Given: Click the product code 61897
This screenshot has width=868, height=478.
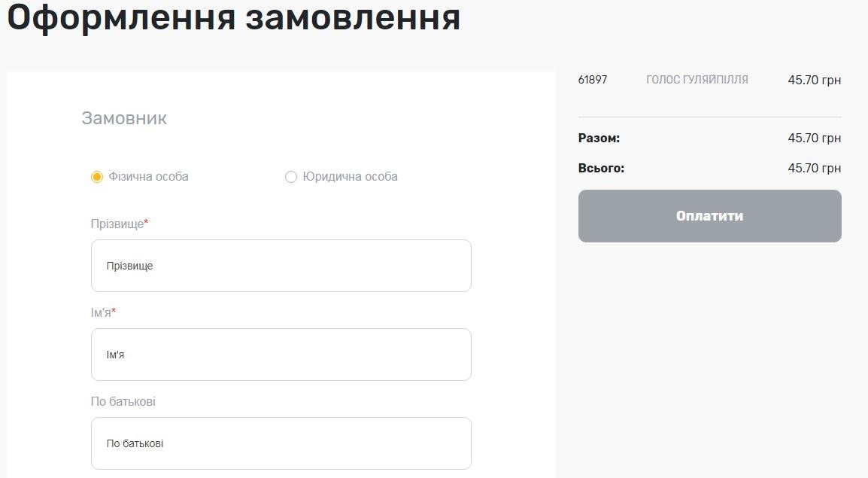Looking at the screenshot, I should [593, 80].
